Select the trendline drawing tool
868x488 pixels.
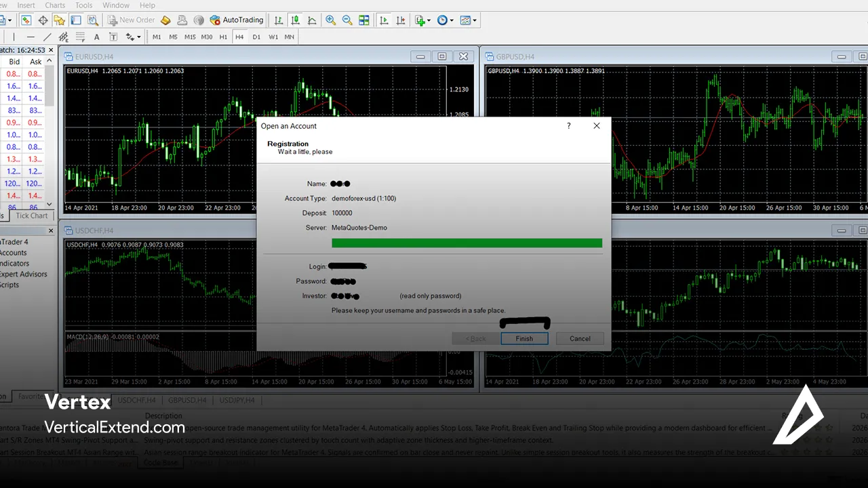(47, 37)
